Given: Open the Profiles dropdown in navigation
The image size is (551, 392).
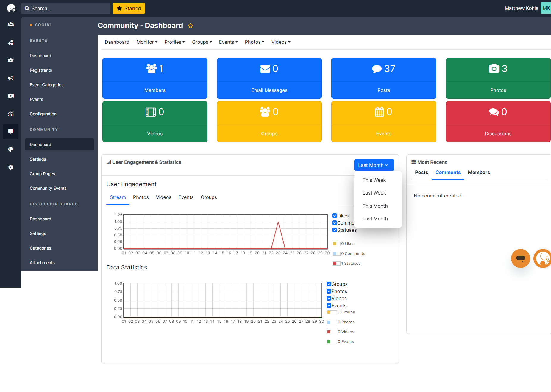Looking at the screenshot, I should pyautogui.click(x=174, y=42).
